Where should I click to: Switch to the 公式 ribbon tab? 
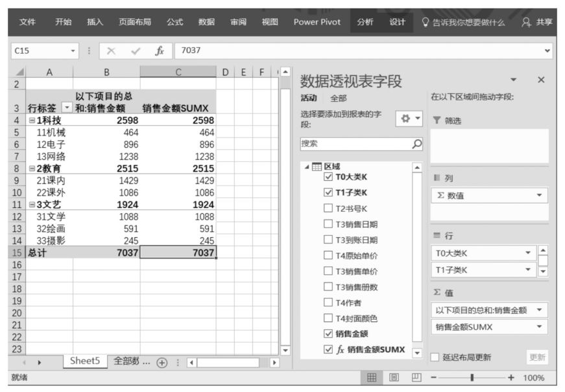click(174, 22)
